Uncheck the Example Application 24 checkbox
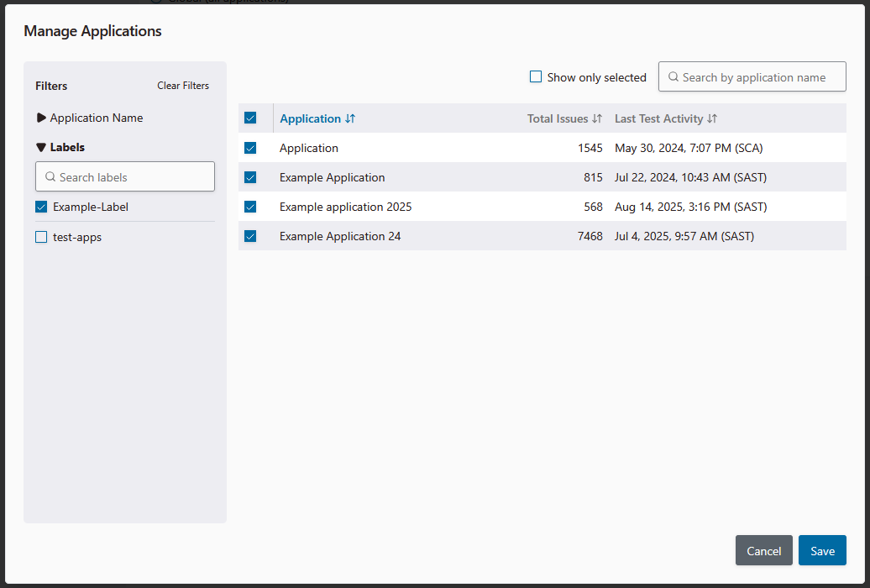The image size is (870, 588). pos(249,236)
